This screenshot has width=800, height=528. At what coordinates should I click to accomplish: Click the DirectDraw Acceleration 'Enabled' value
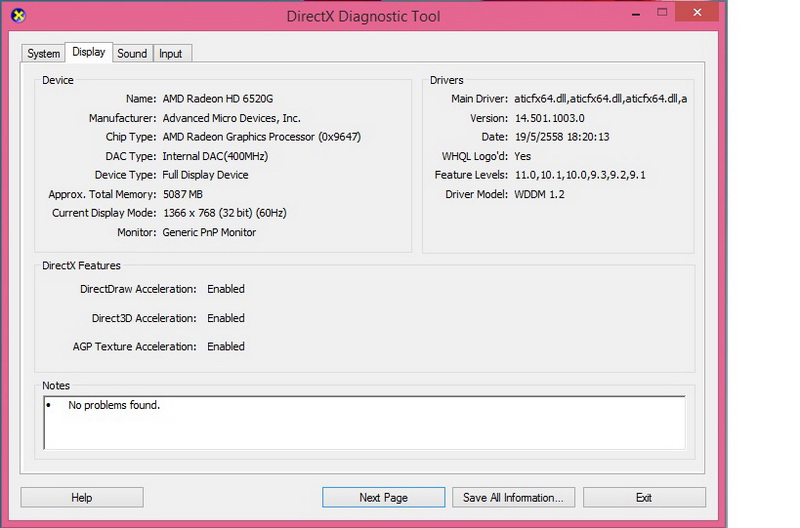[x=226, y=289]
